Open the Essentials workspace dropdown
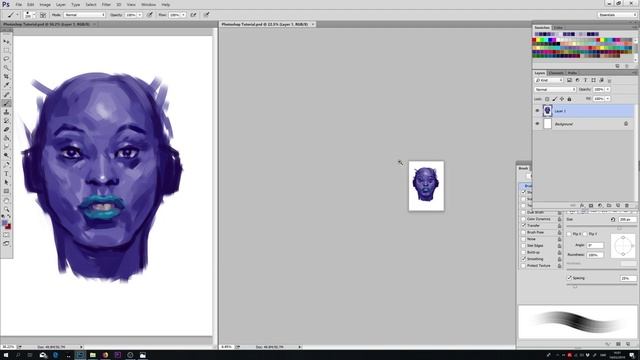640x360 pixels. coord(617,15)
